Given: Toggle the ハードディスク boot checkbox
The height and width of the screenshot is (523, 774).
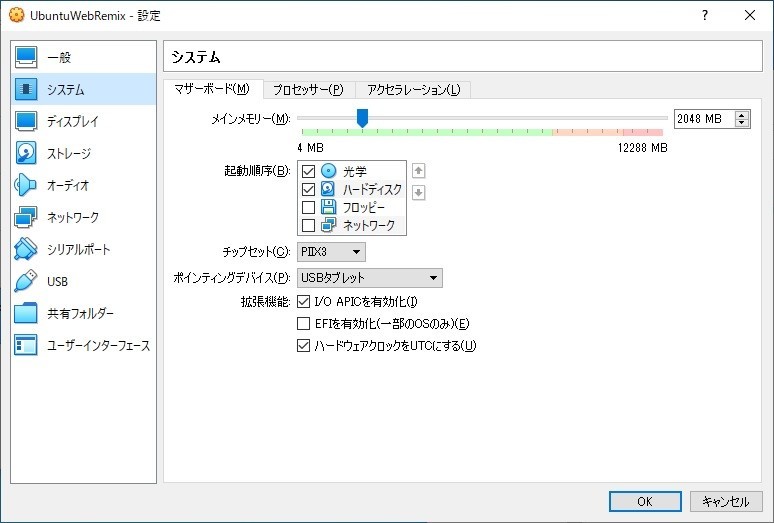Looking at the screenshot, I should tap(309, 189).
